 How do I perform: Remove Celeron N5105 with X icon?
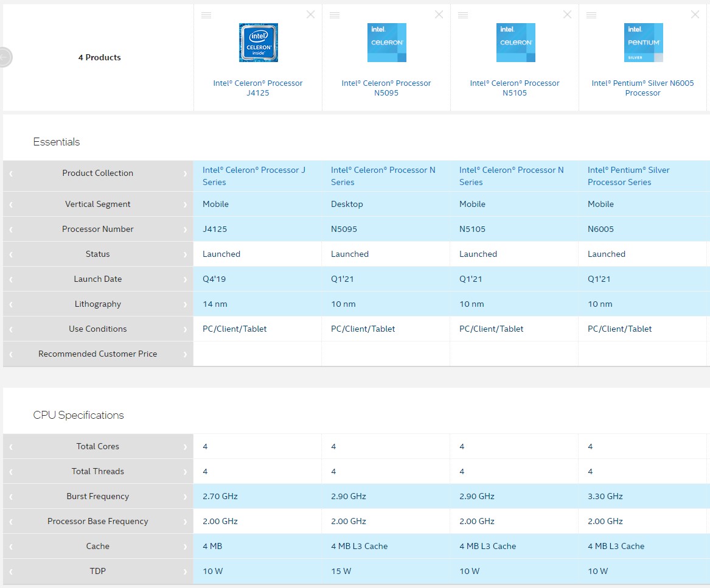point(567,15)
